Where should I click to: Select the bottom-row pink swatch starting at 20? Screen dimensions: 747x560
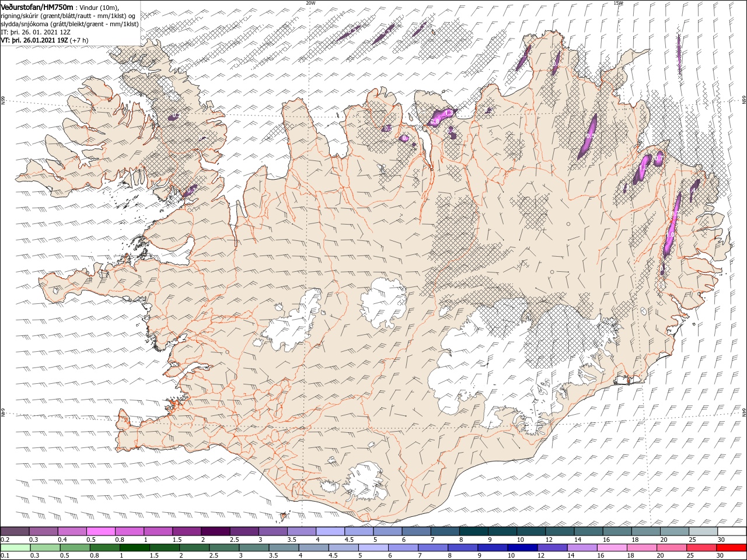(x=671, y=548)
